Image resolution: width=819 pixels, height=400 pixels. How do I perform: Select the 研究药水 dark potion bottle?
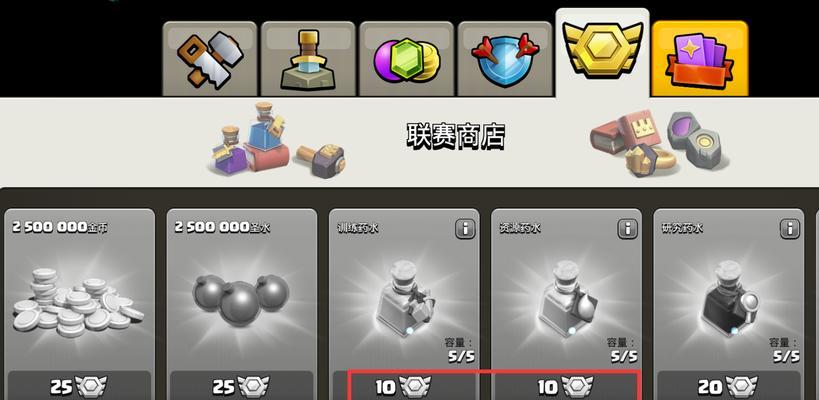730,299
